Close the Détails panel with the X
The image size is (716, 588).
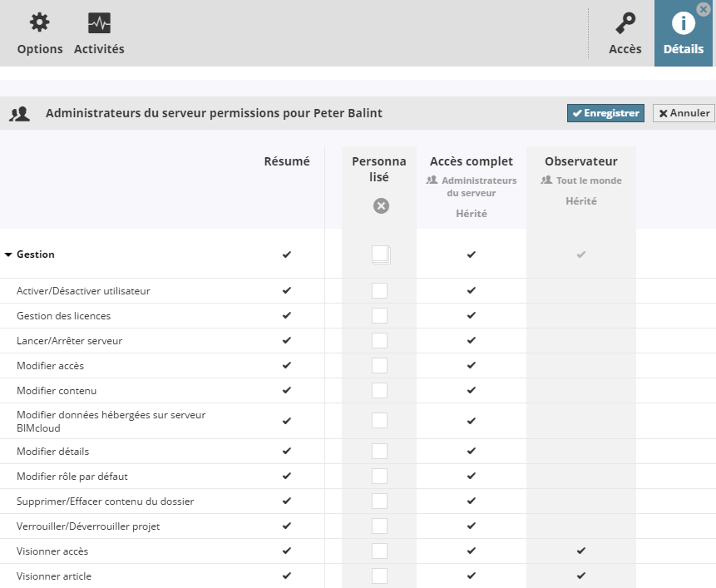click(704, 10)
